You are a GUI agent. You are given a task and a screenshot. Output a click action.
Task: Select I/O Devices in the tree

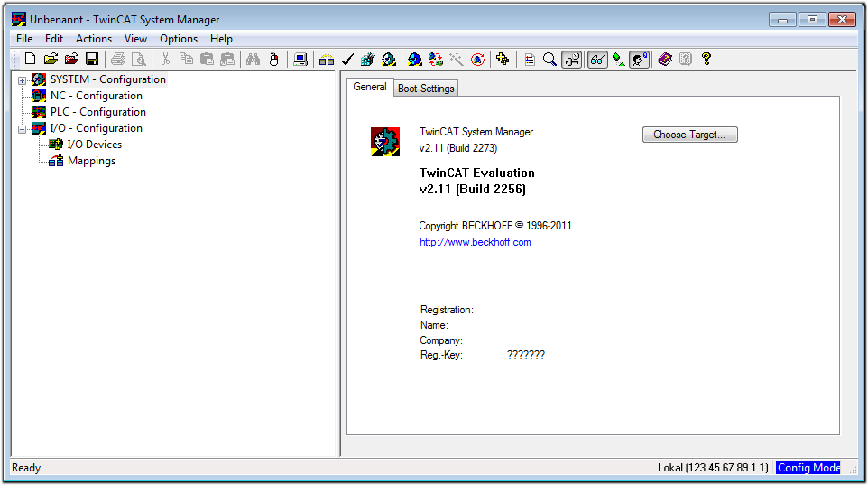[94, 145]
